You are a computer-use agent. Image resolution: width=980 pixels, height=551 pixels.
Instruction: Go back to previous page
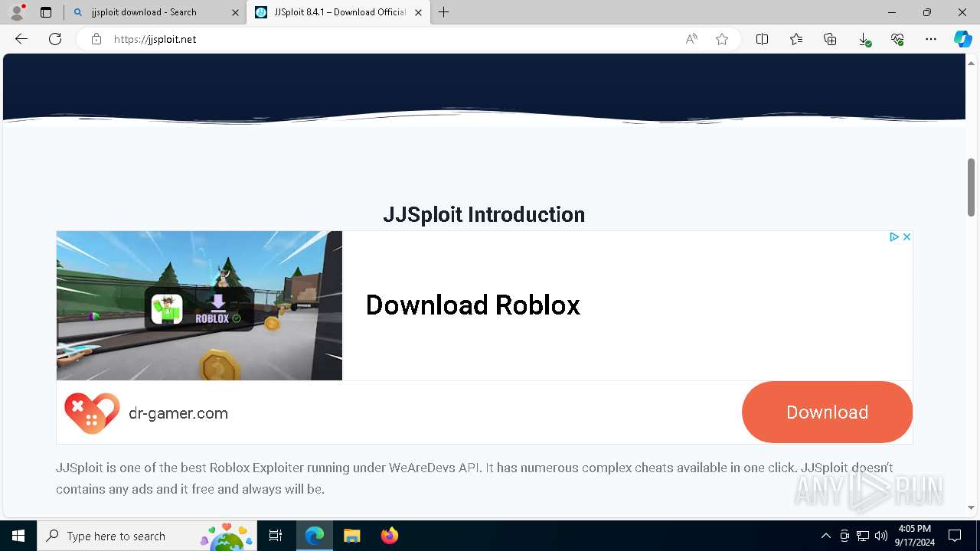click(x=21, y=39)
